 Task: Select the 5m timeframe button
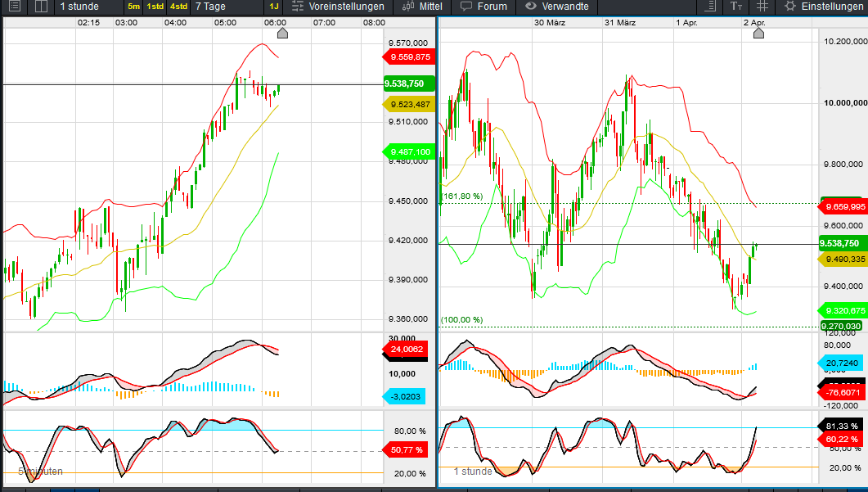[134, 7]
